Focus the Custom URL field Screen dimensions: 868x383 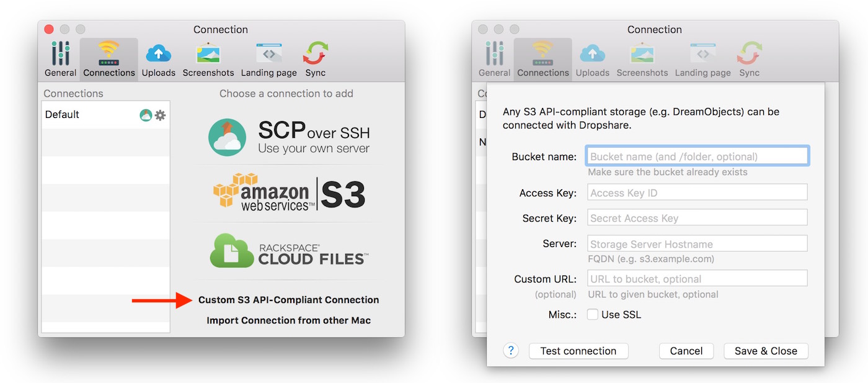click(x=697, y=279)
